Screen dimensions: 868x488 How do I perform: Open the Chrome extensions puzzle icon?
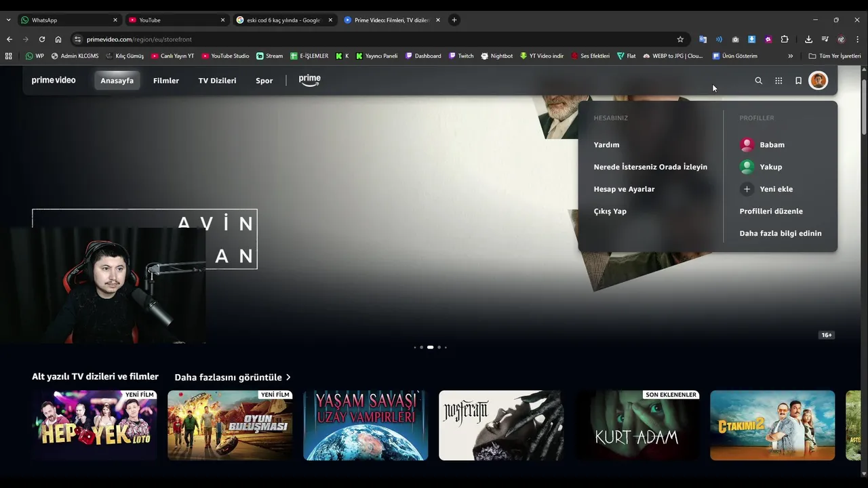(x=785, y=39)
